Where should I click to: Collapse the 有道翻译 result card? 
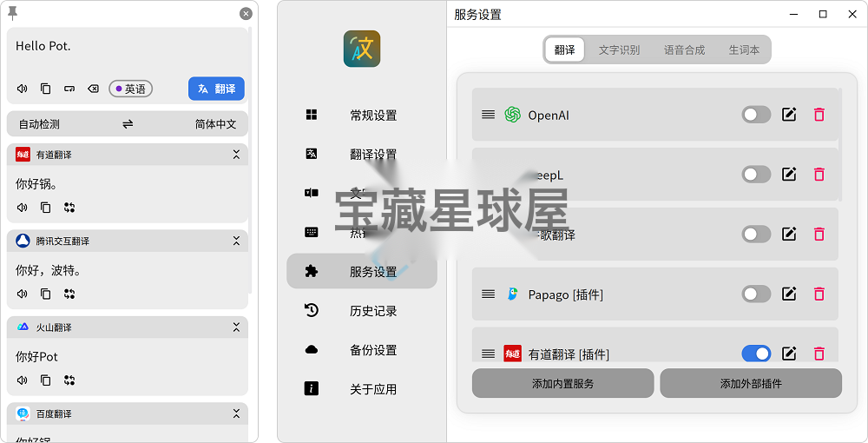pos(236,155)
